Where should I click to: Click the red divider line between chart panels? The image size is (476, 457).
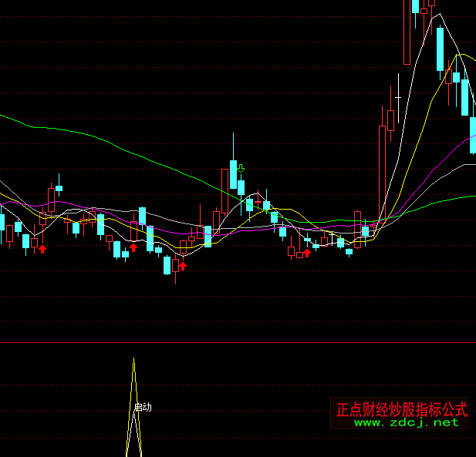[231, 342]
